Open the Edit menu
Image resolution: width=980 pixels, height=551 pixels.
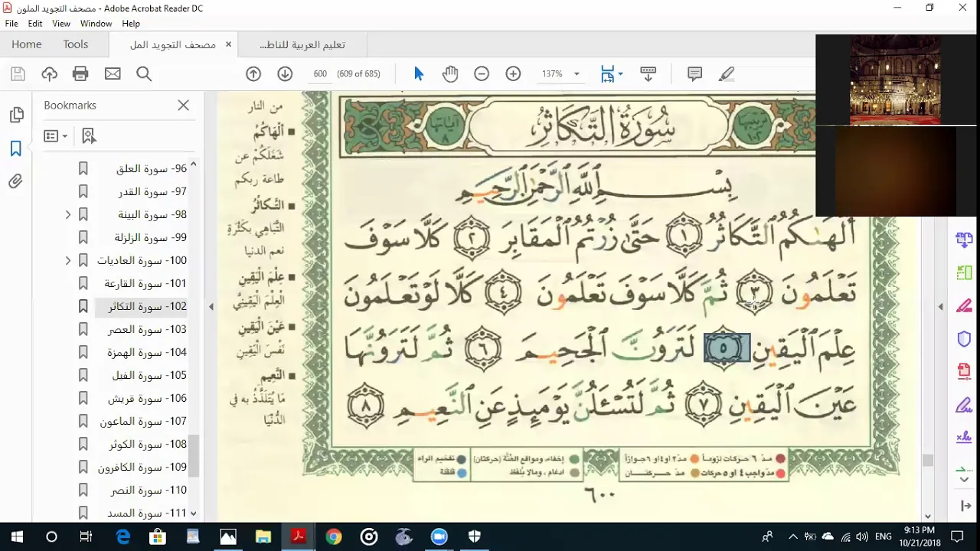[35, 24]
